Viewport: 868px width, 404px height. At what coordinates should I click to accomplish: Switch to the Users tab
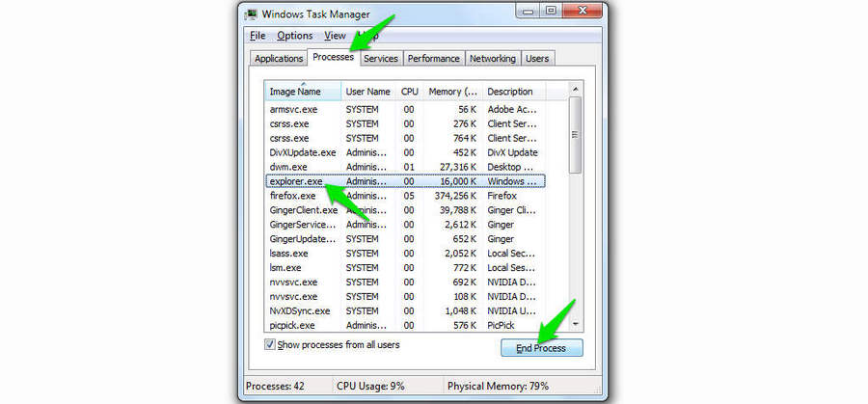pos(537,58)
